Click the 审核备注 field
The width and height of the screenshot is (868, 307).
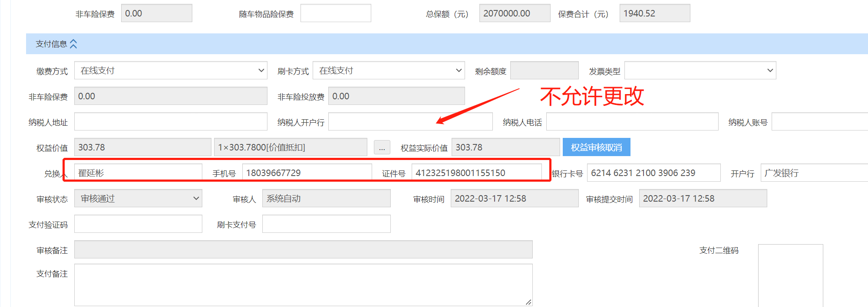(x=303, y=249)
